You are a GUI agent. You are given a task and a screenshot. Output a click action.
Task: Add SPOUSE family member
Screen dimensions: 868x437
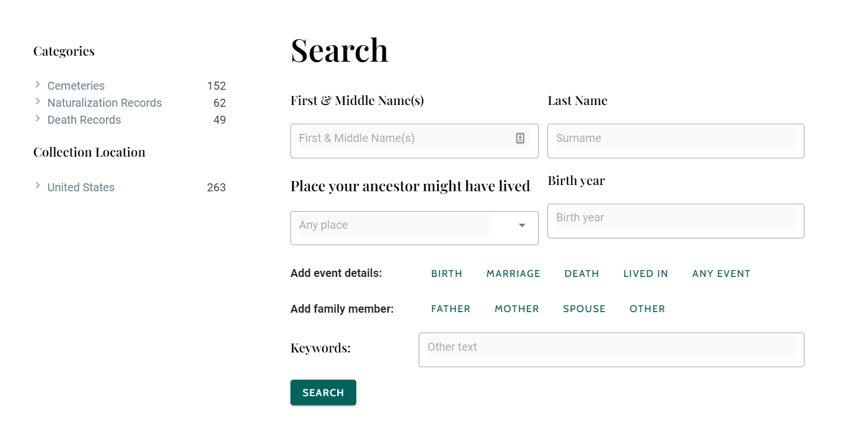click(x=584, y=309)
